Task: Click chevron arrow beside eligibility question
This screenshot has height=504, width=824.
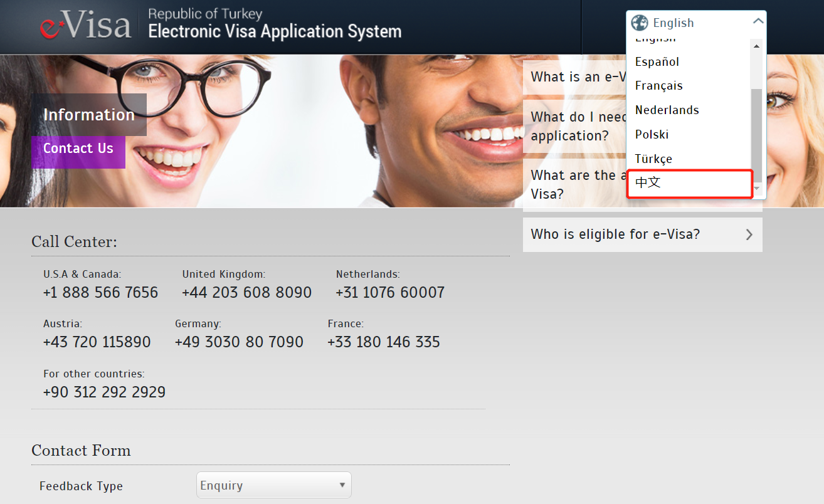Action: [749, 234]
